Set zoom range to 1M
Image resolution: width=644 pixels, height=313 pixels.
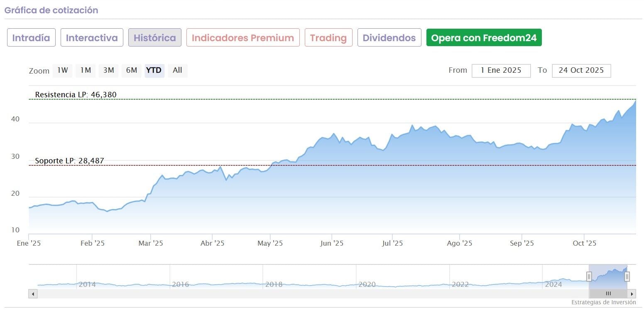(x=86, y=71)
